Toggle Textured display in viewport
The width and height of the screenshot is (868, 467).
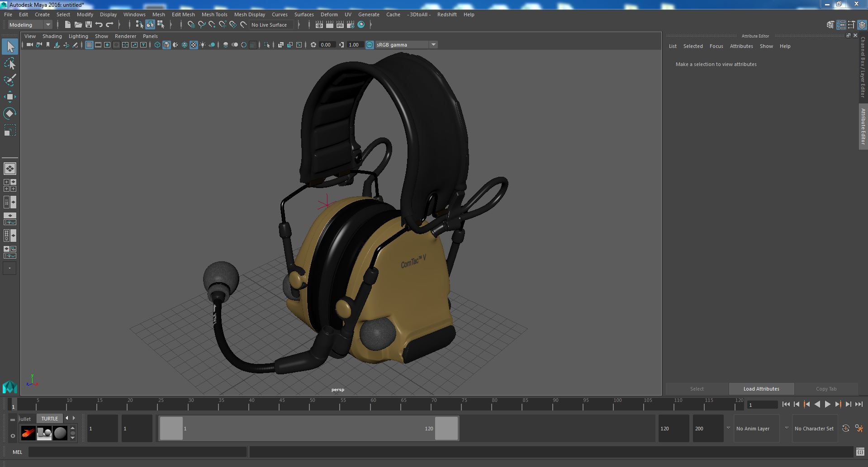click(x=194, y=45)
